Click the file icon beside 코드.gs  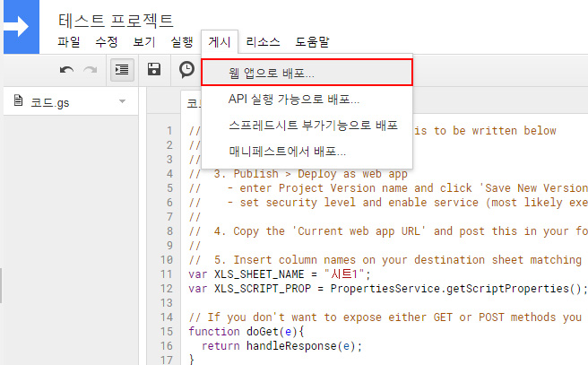coord(19,101)
